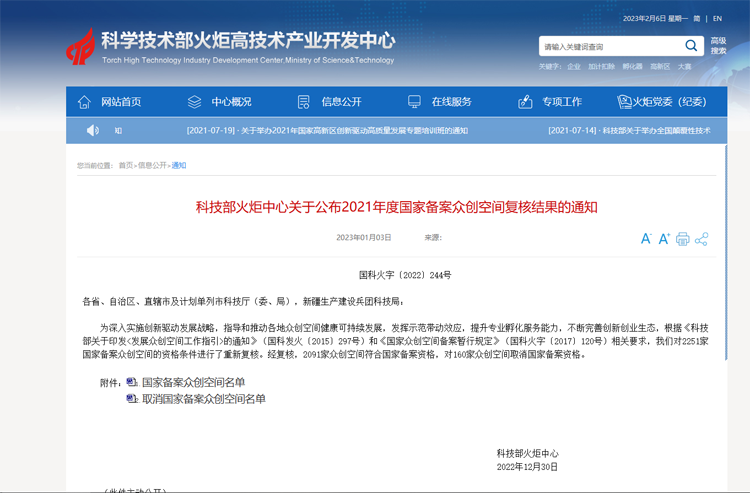
Task: Open the 中心概况 menu
Action: click(x=219, y=102)
